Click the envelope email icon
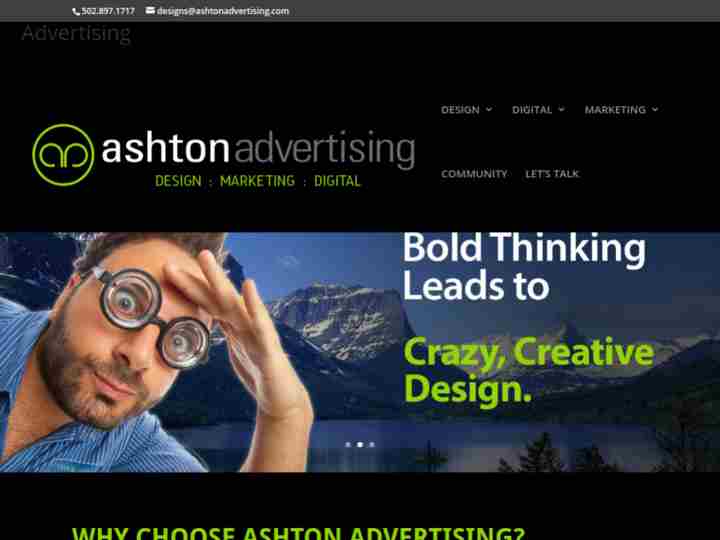Image resolution: width=720 pixels, height=540 pixels. tap(150, 10)
